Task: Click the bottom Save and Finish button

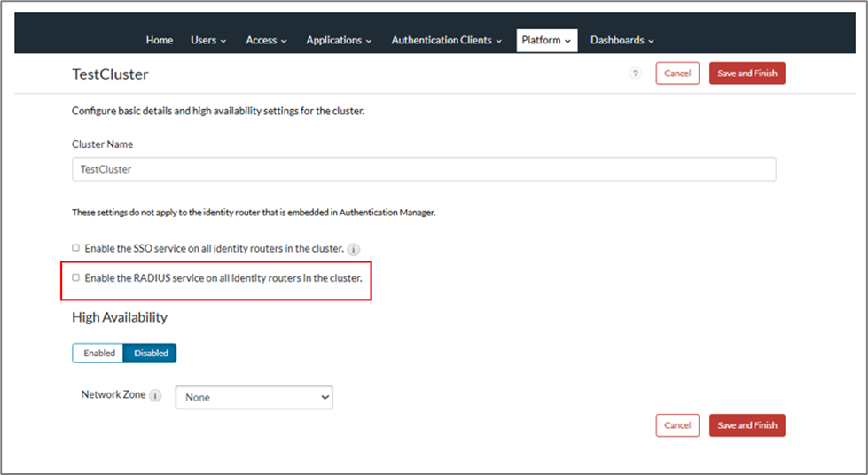Action: (x=747, y=425)
